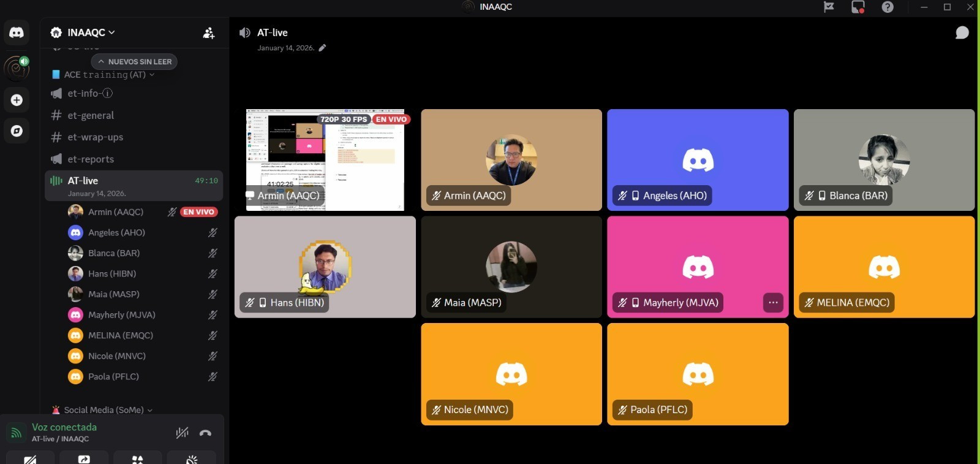980x464 pixels.
Task: Edit the channel status pencil icon
Action: coord(323,48)
